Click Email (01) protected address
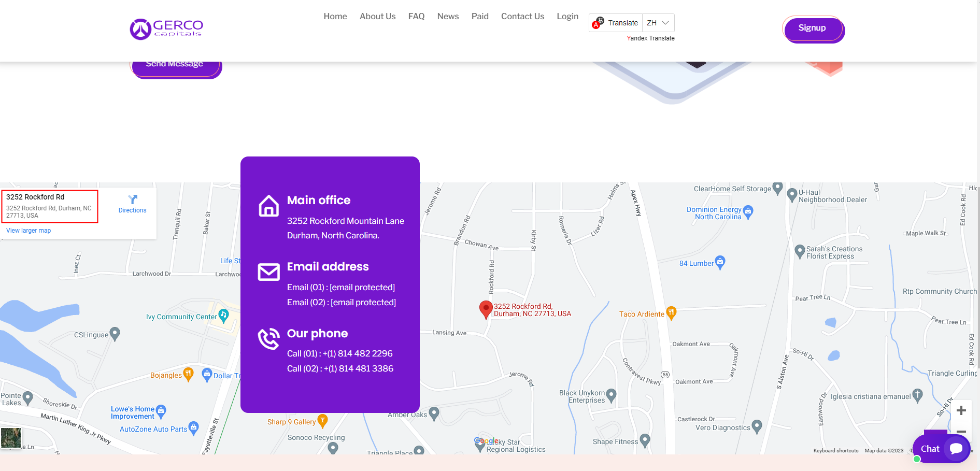Image resolution: width=980 pixels, height=471 pixels. point(362,287)
